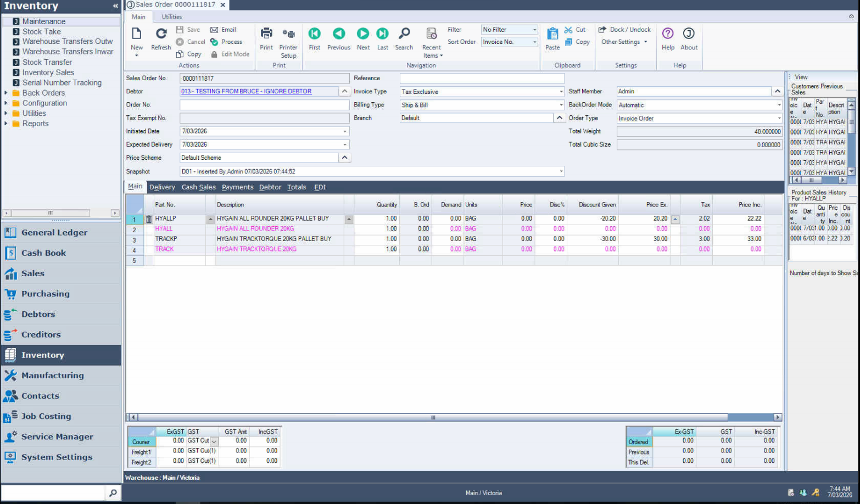This screenshot has height=504, width=860.
Task: Switch to the Utilities ribbon tab
Action: pyautogui.click(x=171, y=17)
